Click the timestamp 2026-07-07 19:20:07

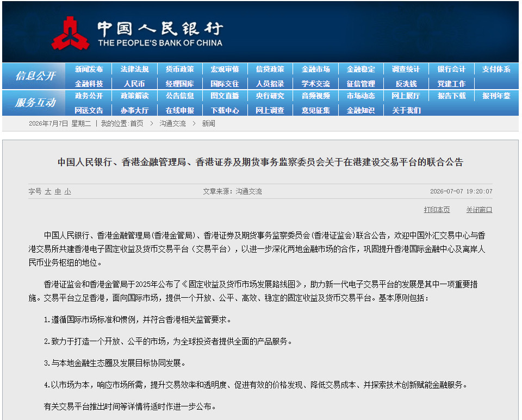pos(461,191)
